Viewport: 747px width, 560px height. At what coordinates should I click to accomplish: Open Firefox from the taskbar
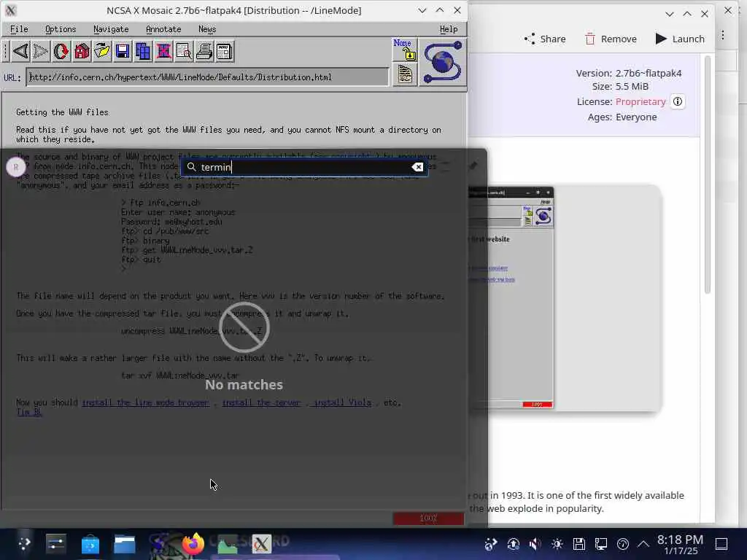[x=193, y=544]
